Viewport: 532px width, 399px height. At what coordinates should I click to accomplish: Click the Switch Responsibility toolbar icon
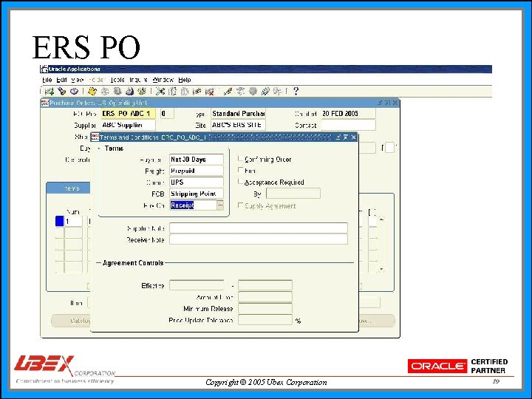117,91
